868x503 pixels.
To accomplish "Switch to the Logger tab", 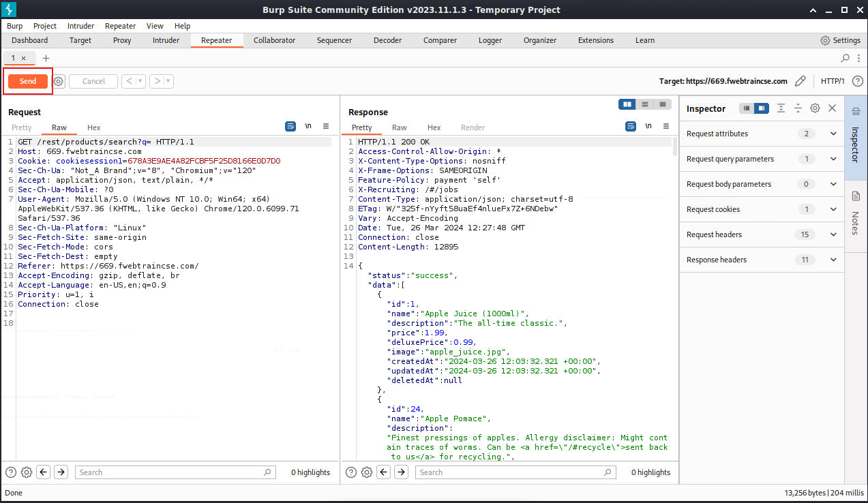I will click(490, 40).
